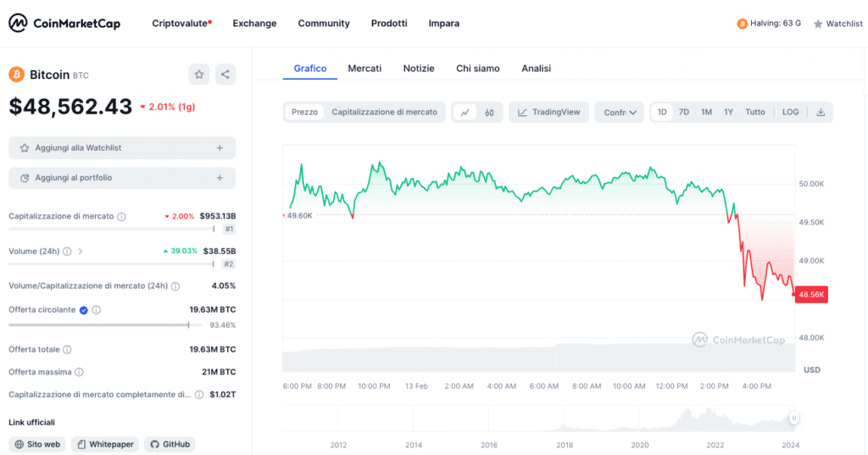The width and height of the screenshot is (868, 455).
Task: Click the Halving Bitcoin icon in header
Action: click(x=742, y=23)
